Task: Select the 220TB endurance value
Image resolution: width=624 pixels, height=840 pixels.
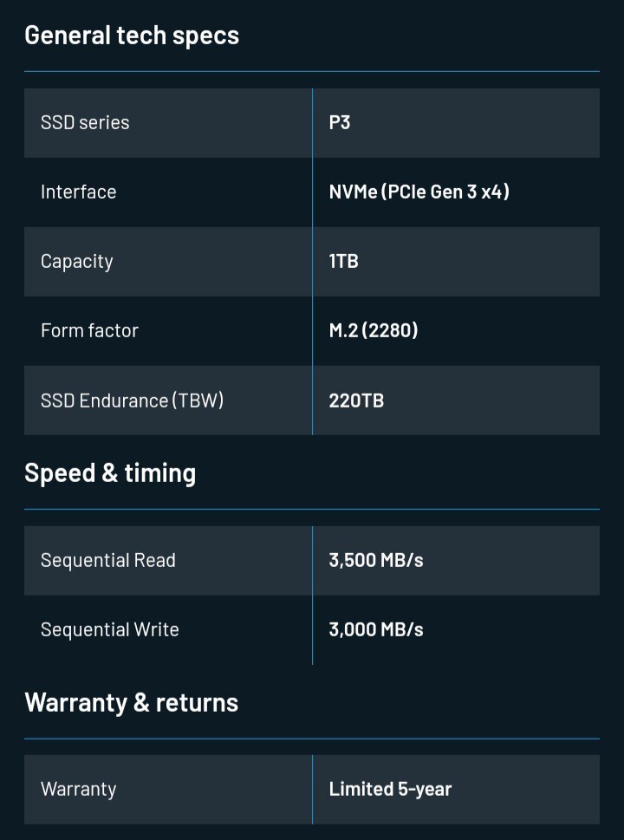Action: pyautogui.click(x=356, y=400)
